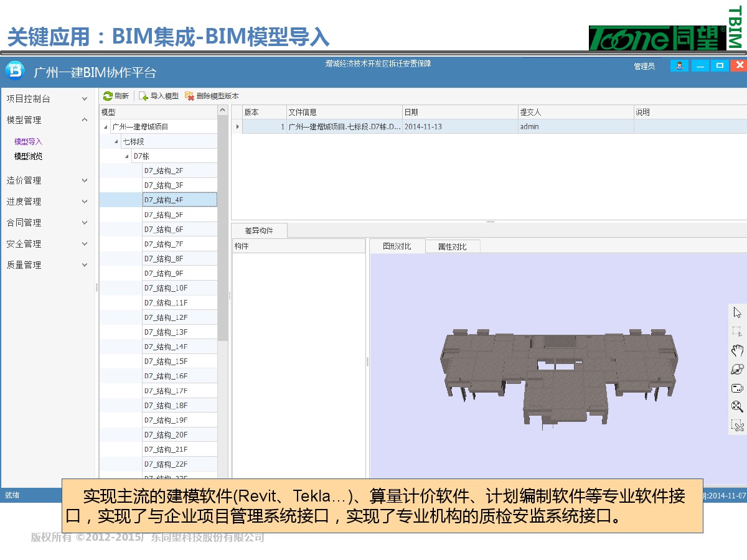
Task: Expand the 造价管理 sidebar section
Action: point(85,180)
